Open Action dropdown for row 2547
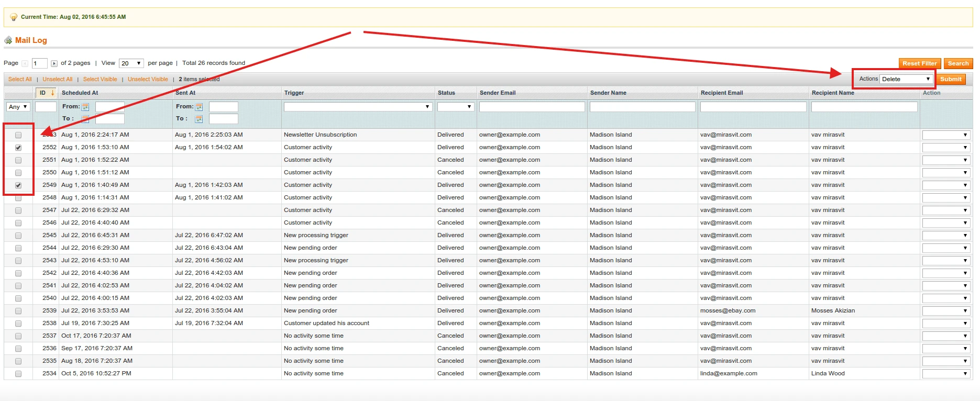 [x=946, y=210]
